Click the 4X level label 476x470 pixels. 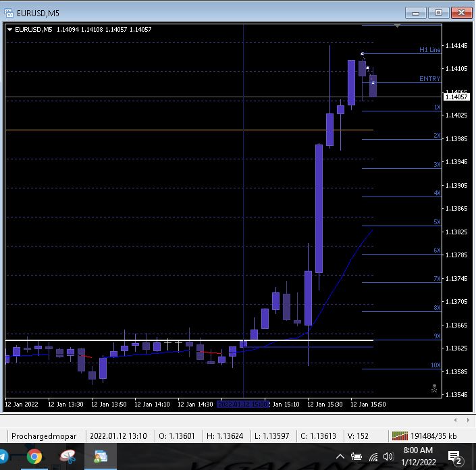[x=437, y=193]
